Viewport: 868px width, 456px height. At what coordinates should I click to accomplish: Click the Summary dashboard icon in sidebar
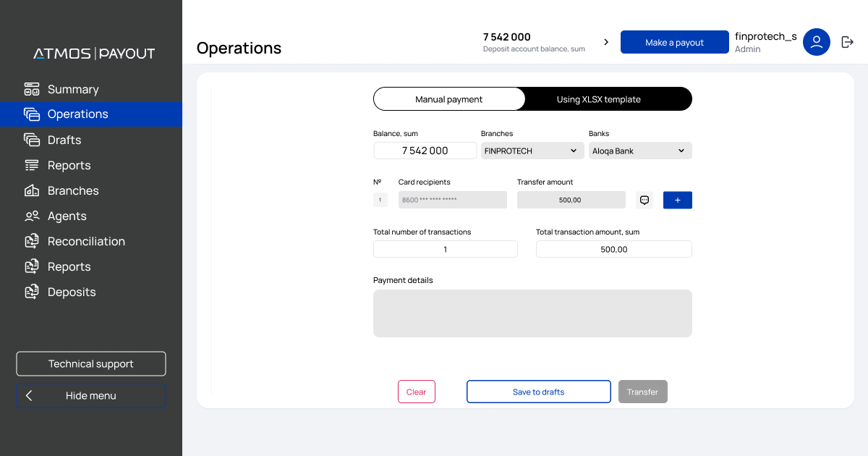(x=31, y=89)
